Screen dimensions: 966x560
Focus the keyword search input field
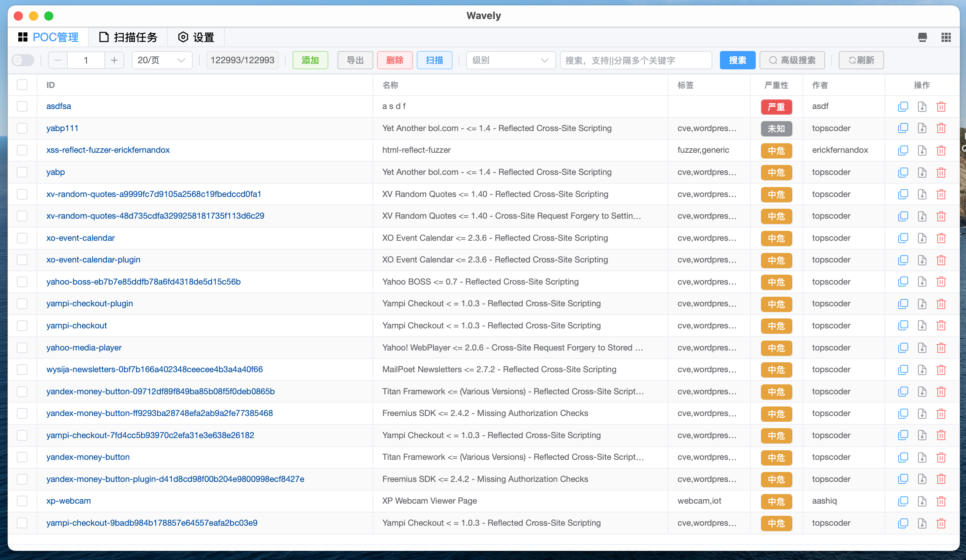(x=636, y=60)
